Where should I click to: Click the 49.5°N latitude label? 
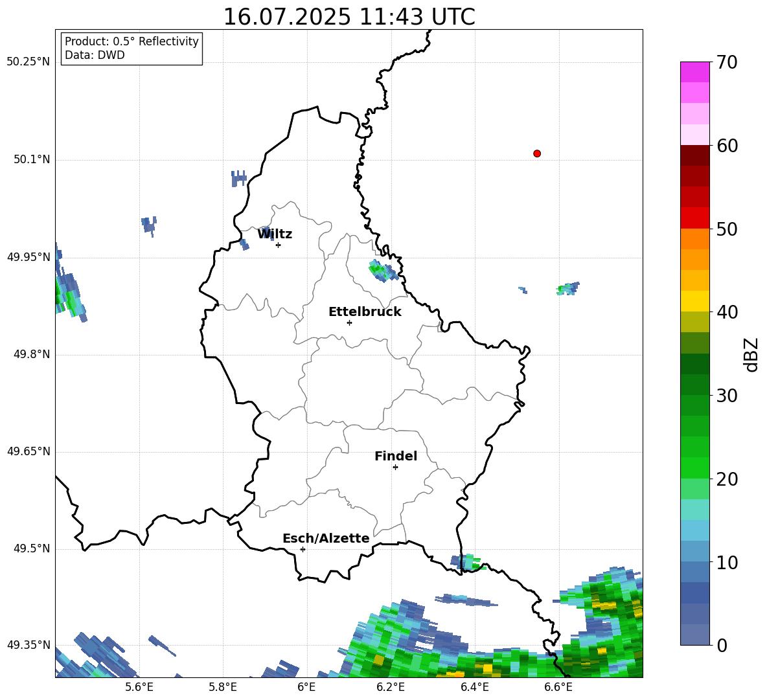(x=32, y=548)
